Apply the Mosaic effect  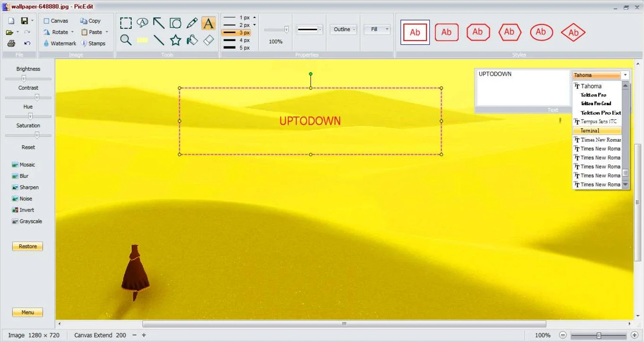(24, 165)
